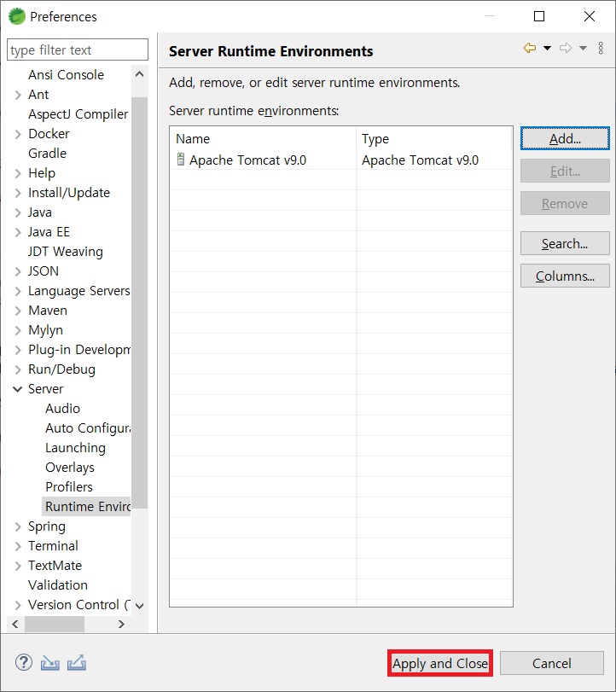Expand the Maven tree node

[x=18, y=311]
